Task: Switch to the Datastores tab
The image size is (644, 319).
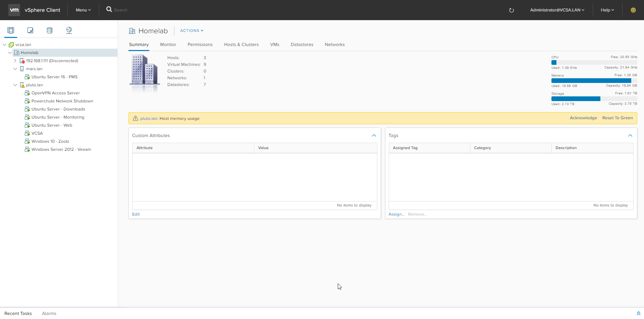Action: [x=302, y=45]
